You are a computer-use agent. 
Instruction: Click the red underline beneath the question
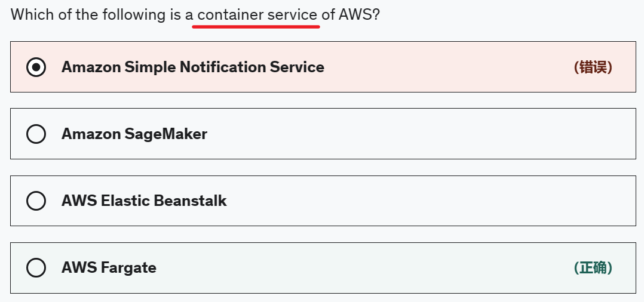(256, 27)
